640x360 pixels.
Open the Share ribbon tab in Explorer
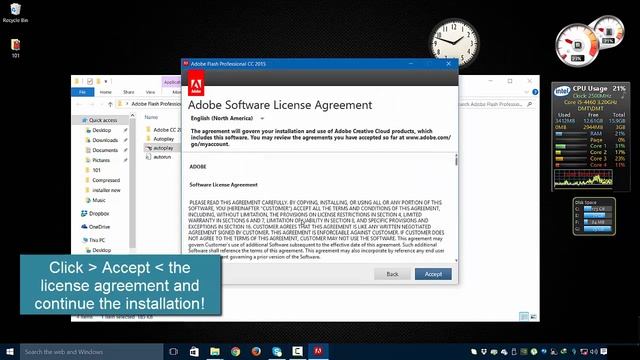129,92
